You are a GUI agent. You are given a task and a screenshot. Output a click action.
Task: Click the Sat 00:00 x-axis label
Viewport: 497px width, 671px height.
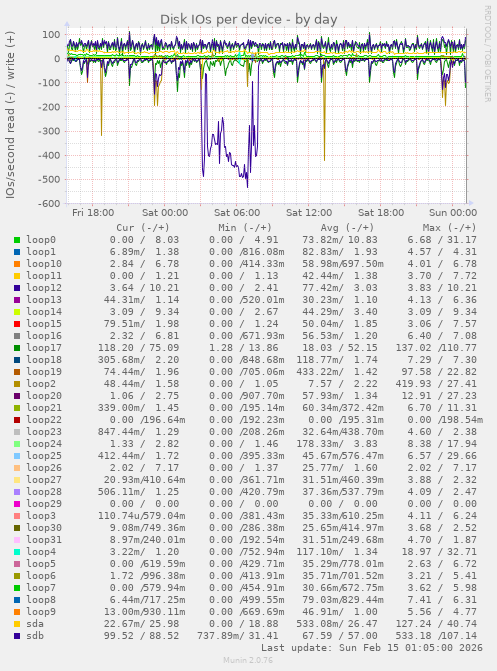[165, 213]
